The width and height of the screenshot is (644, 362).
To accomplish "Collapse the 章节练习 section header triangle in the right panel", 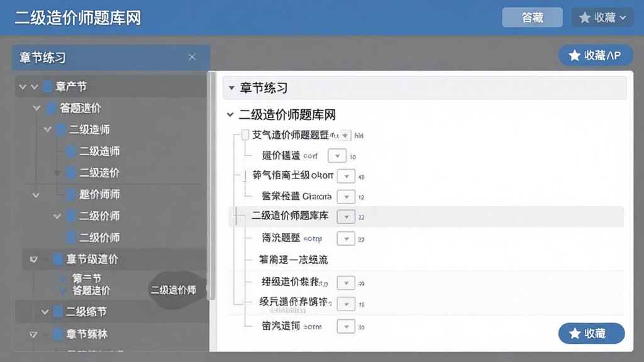I will point(231,88).
